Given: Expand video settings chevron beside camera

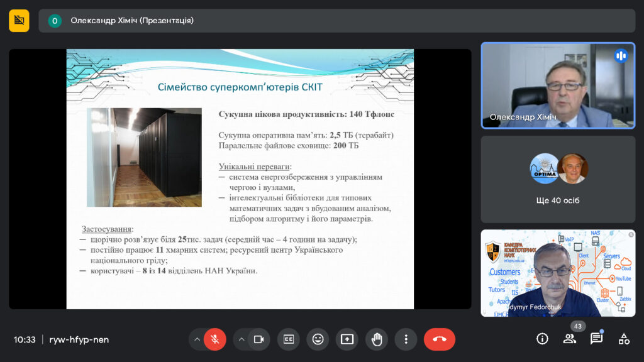Looking at the screenshot, I should [241, 339].
